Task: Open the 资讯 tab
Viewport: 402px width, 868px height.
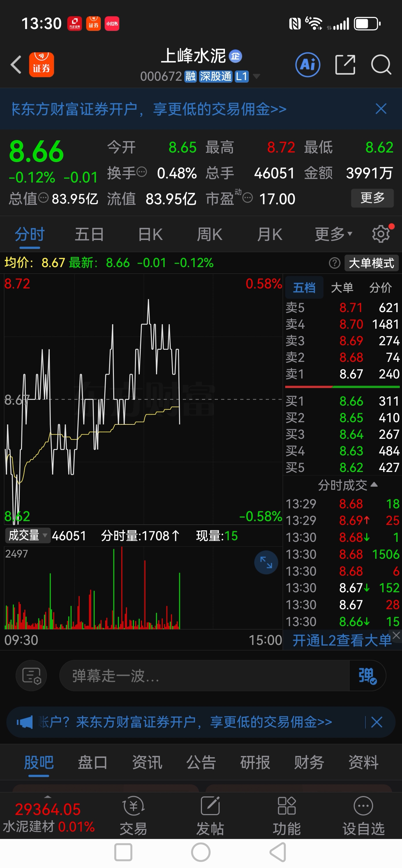Action: pyautogui.click(x=147, y=763)
